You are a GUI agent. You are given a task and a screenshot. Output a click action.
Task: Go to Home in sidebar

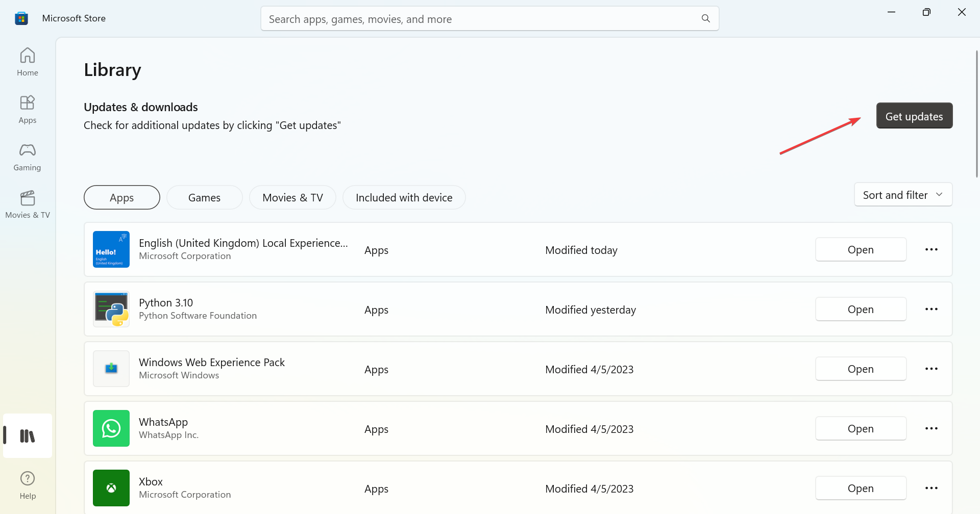point(28,62)
